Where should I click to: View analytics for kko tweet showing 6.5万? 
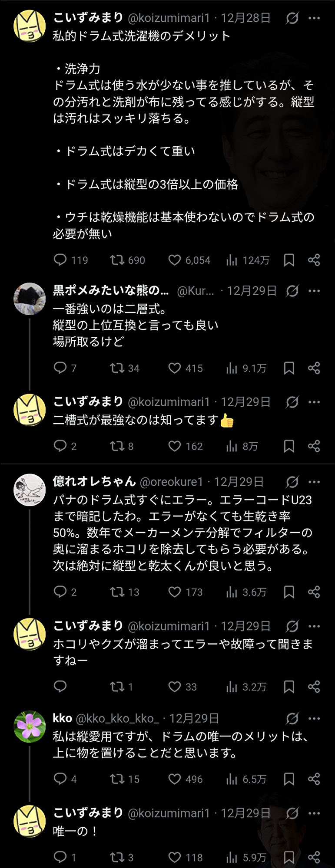tap(232, 779)
